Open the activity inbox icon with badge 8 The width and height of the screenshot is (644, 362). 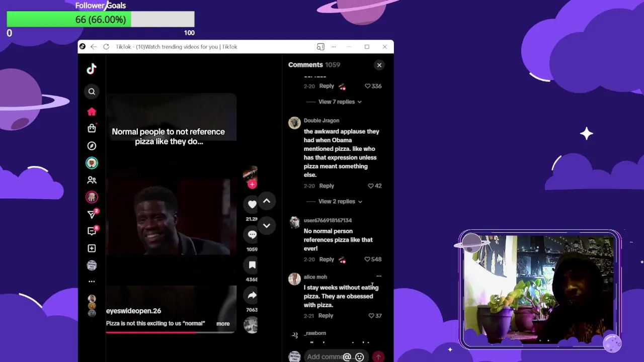(x=92, y=231)
